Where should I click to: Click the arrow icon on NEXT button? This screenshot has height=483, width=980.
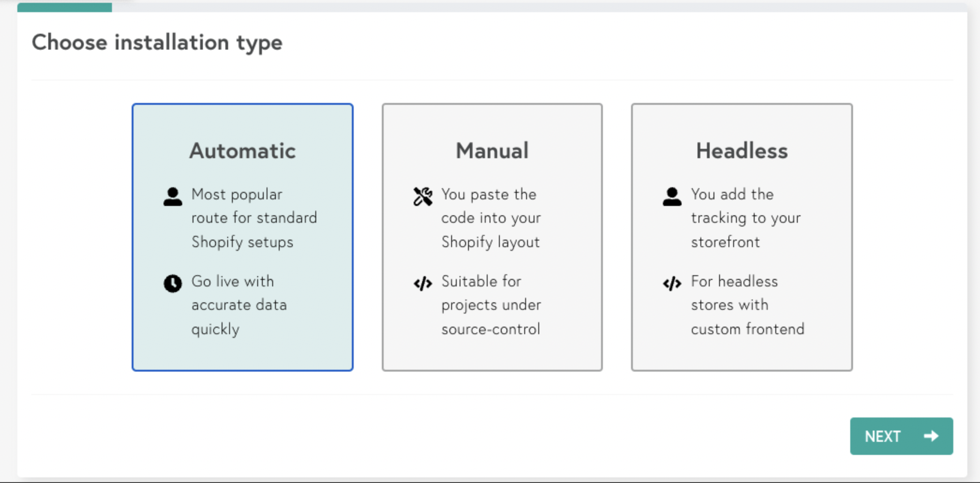(x=931, y=436)
